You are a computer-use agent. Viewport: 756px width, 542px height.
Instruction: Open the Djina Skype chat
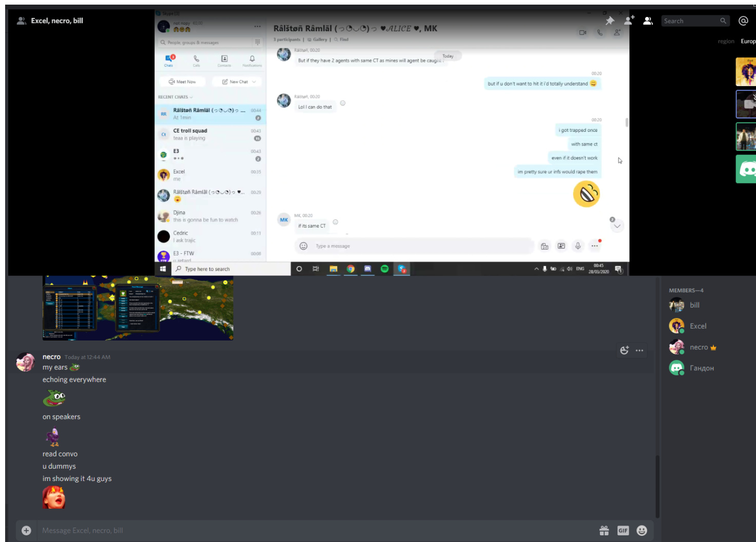point(210,216)
